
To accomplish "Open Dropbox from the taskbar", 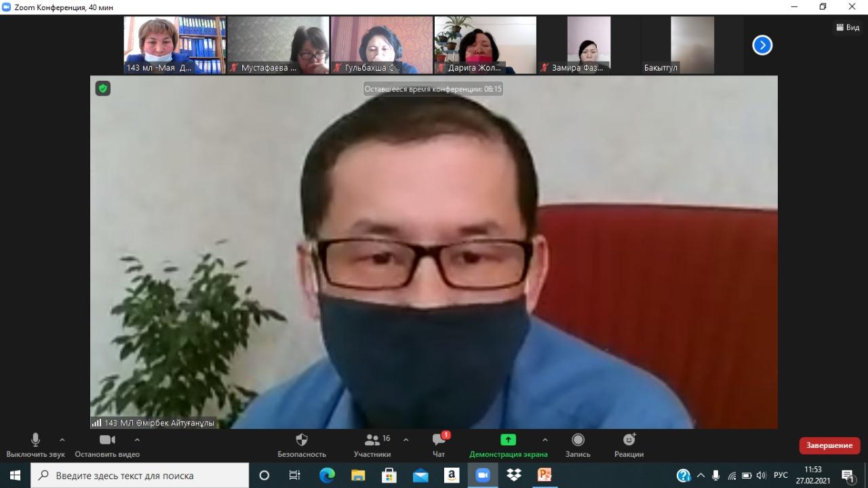I will pyautogui.click(x=514, y=475).
